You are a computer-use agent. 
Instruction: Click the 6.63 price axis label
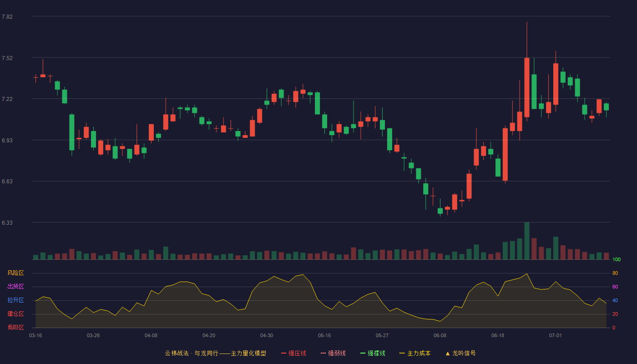[x=7, y=182]
